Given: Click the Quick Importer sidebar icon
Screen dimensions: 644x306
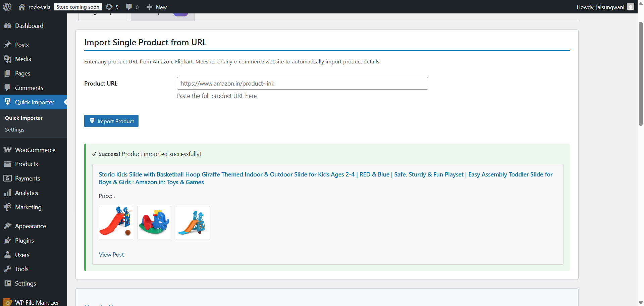Looking at the screenshot, I should click(8, 102).
